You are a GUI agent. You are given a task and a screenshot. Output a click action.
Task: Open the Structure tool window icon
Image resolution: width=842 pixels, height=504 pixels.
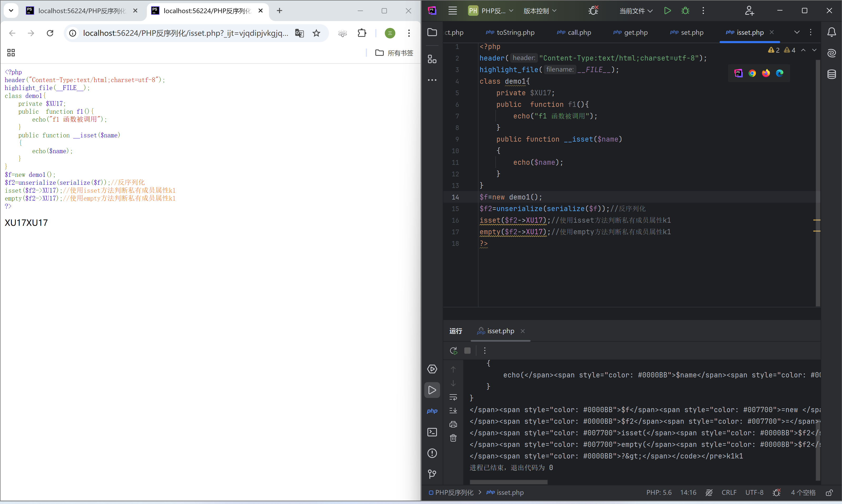coord(432,59)
